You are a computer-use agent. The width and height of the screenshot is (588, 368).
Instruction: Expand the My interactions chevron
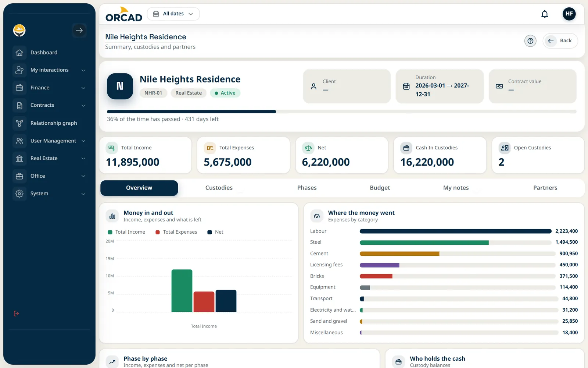[x=83, y=70]
